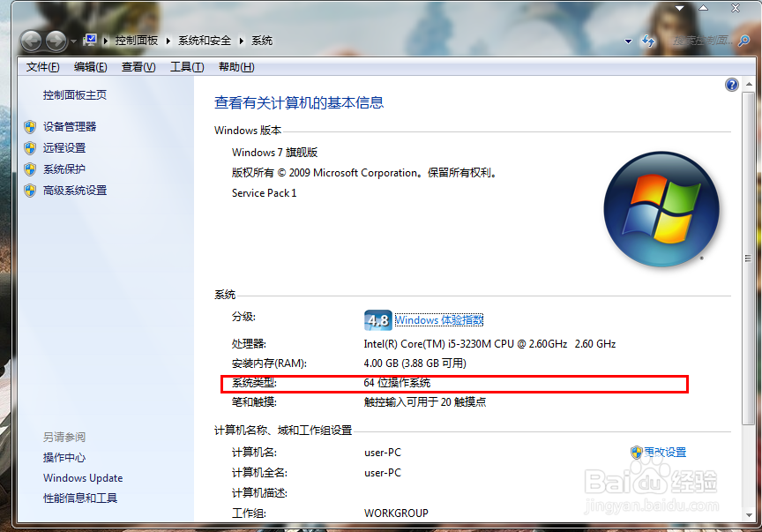Viewport: 762px width, 532px height.
Task: Open 高级系统设置 link
Action: pos(75,191)
